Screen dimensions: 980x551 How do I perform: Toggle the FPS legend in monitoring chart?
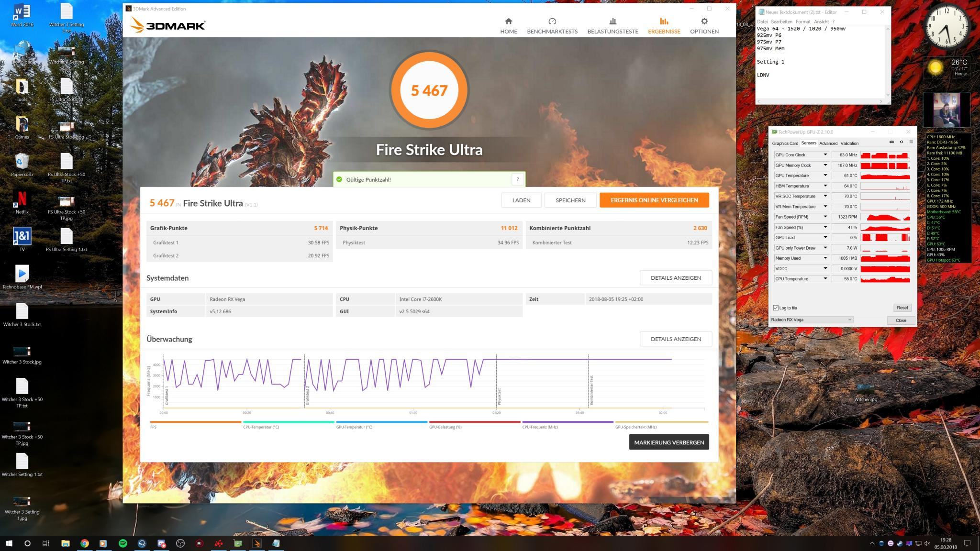tap(195, 425)
